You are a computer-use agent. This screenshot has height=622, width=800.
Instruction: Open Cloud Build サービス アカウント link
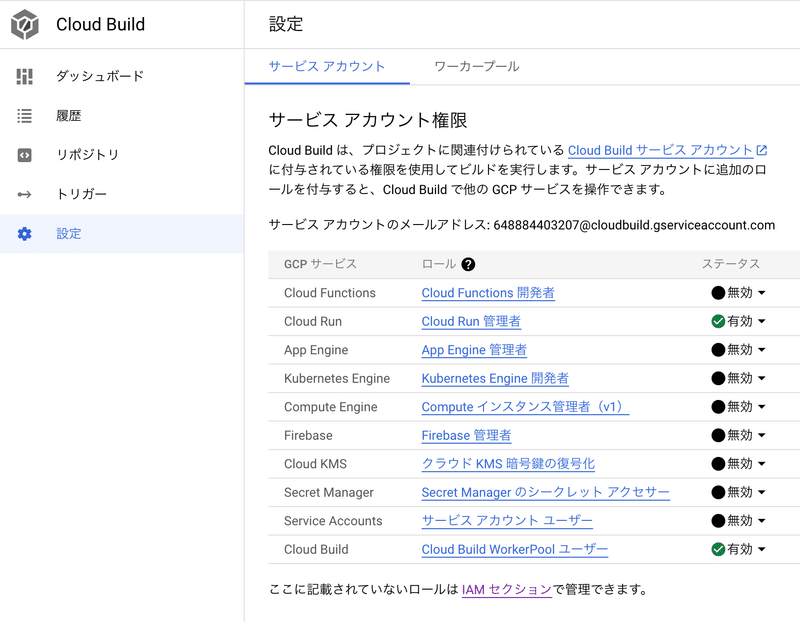(x=661, y=151)
